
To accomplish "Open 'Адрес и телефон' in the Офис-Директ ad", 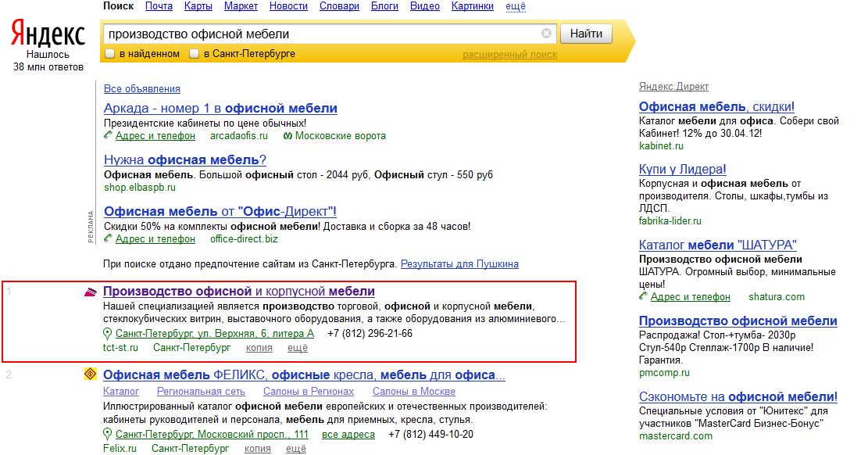I will (155, 239).
